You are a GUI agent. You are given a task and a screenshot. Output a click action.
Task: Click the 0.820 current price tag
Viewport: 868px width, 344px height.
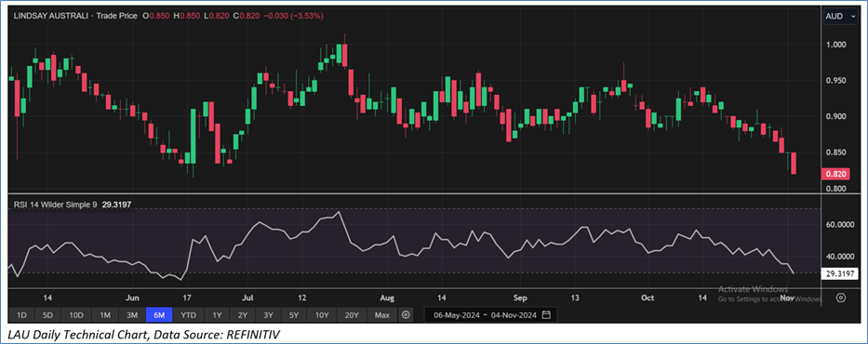pos(835,174)
